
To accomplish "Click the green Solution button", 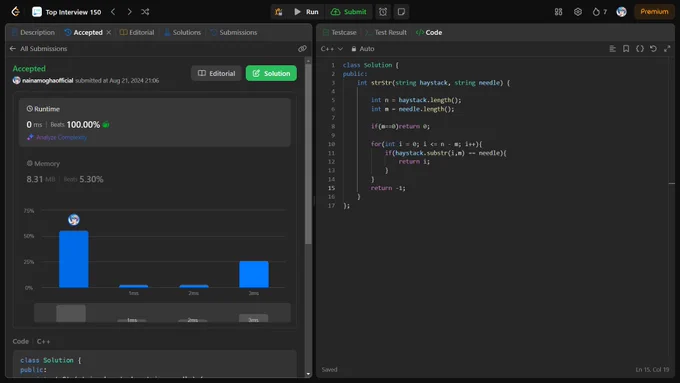I will click(271, 73).
